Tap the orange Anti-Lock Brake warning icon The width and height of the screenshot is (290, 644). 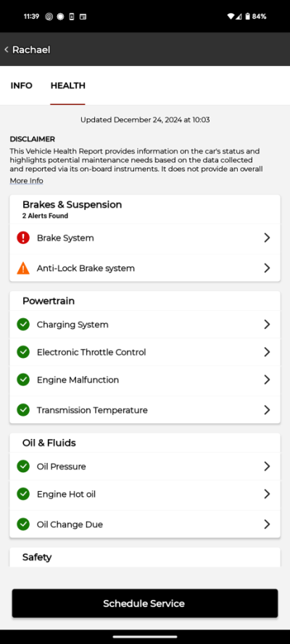[x=23, y=268]
